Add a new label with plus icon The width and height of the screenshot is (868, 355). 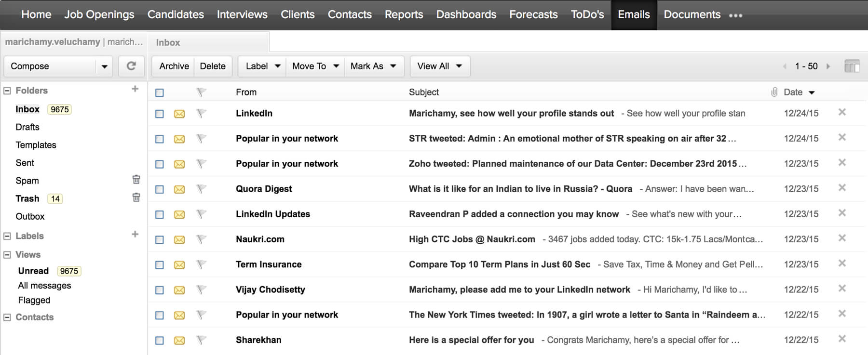click(x=135, y=235)
